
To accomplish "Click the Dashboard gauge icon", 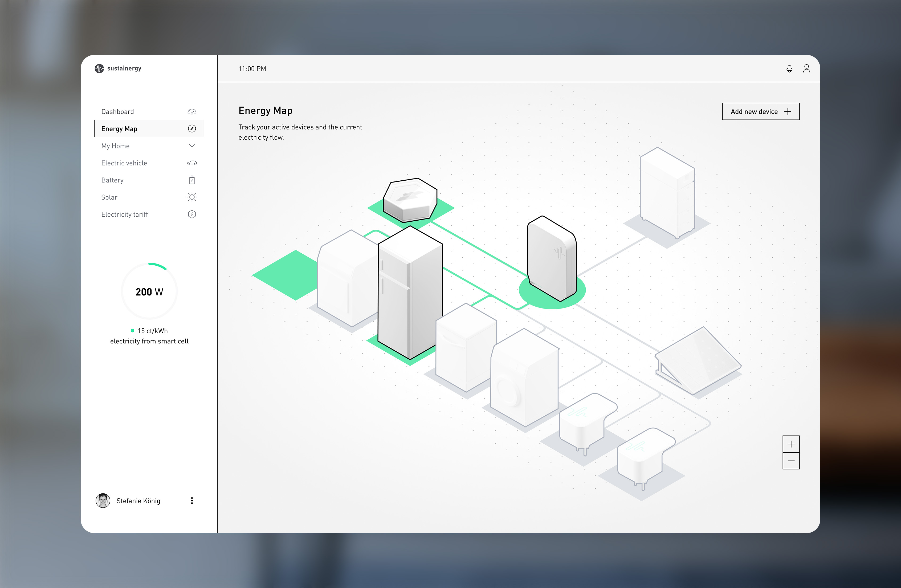I will (x=192, y=112).
